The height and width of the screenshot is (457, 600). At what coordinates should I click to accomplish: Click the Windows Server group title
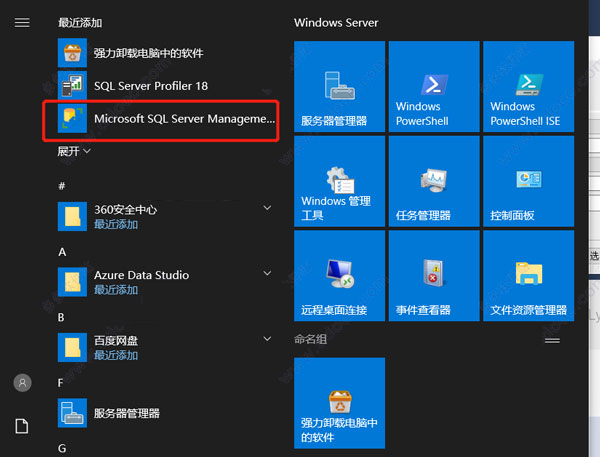[336, 23]
